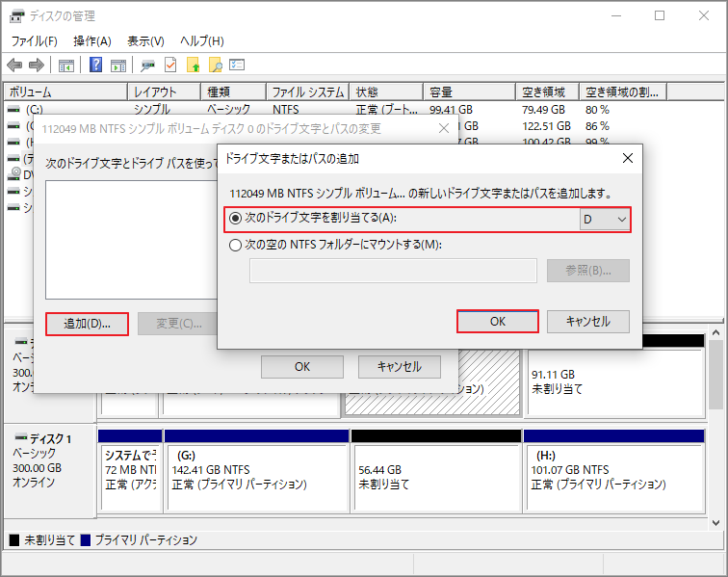Click the blue プライマリ パーティション legend swatch
Screen dimensions: 728x577
(x=86, y=539)
